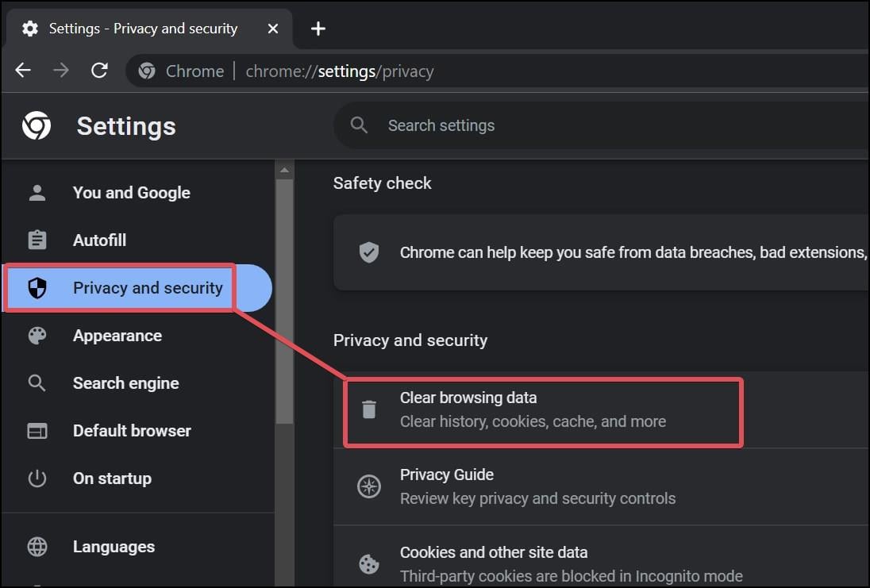Click the globe icon beside Languages
870x588 pixels.
tap(37, 547)
